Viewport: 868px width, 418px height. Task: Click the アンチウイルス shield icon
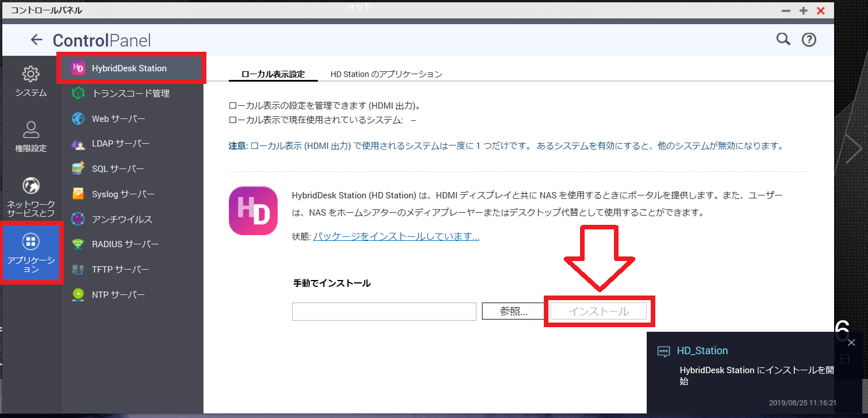78,219
